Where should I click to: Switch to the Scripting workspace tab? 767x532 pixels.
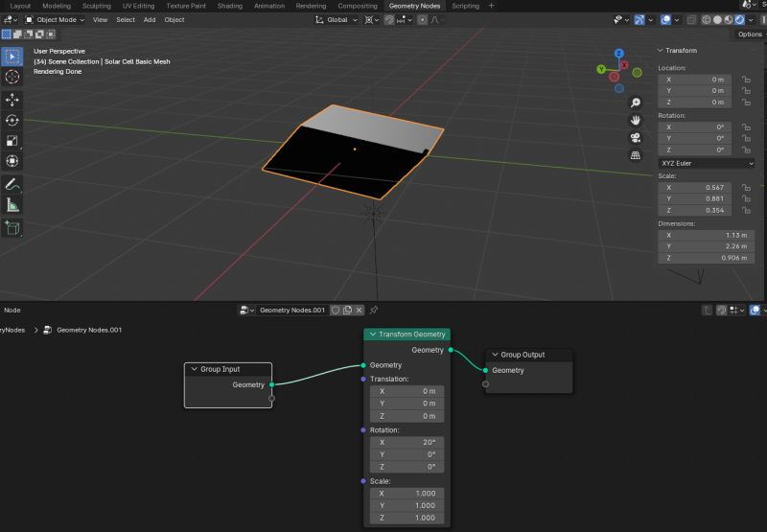465,6
